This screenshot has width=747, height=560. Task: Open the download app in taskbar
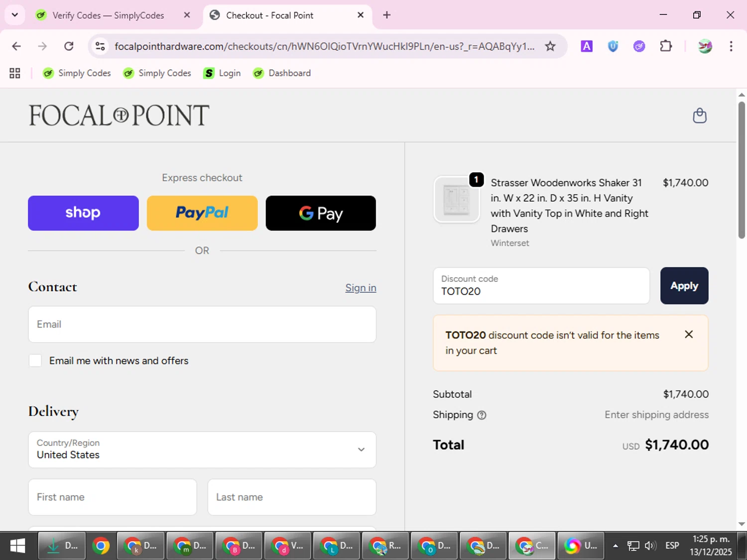pos(62,546)
